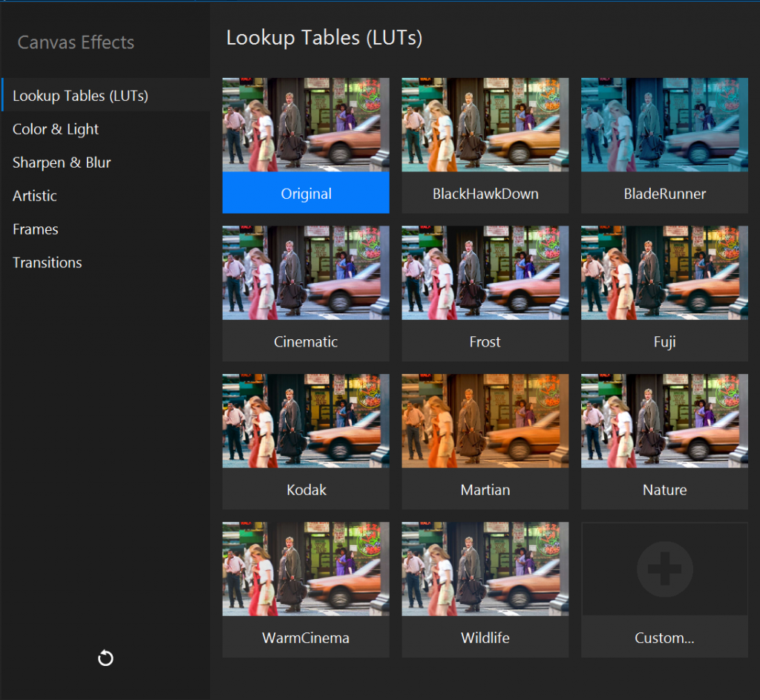This screenshot has width=760, height=700.
Task: Select the Fuji LUT label
Action: tap(664, 341)
